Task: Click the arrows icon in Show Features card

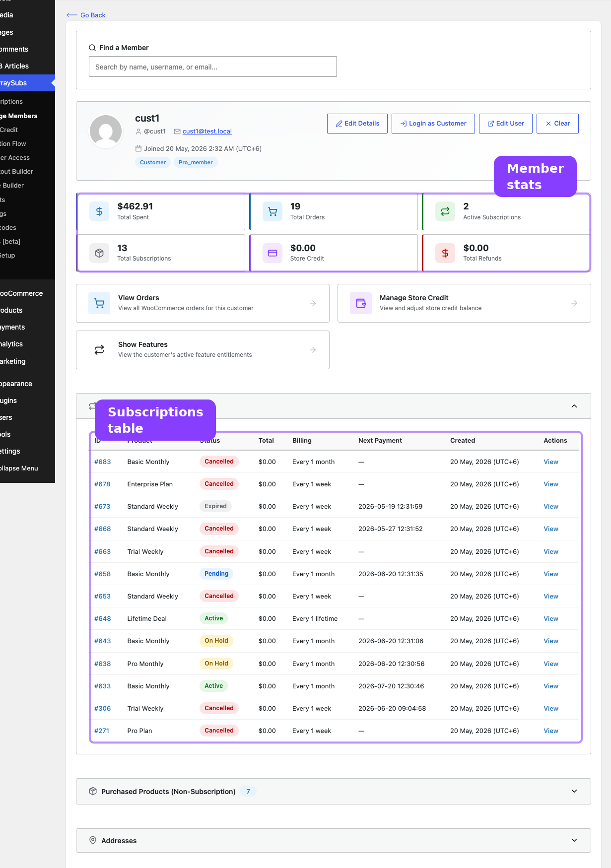Action: [99, 350]
